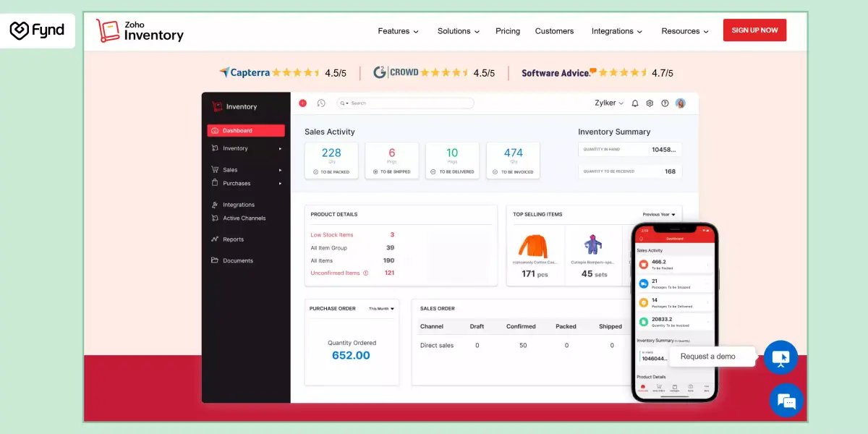This screenshot has width=868, height=434.
Task: Click the All Item Group row
Action: tap(352, 248)
